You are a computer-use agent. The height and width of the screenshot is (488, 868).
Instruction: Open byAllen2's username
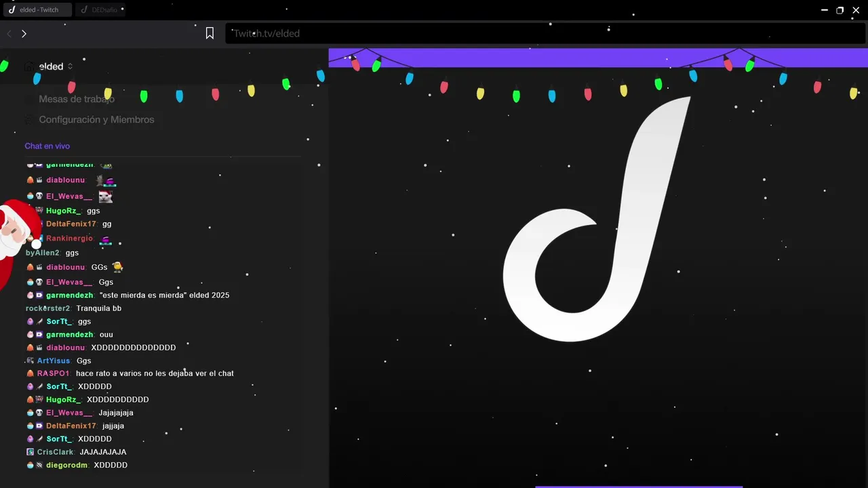tap(42, 253)
